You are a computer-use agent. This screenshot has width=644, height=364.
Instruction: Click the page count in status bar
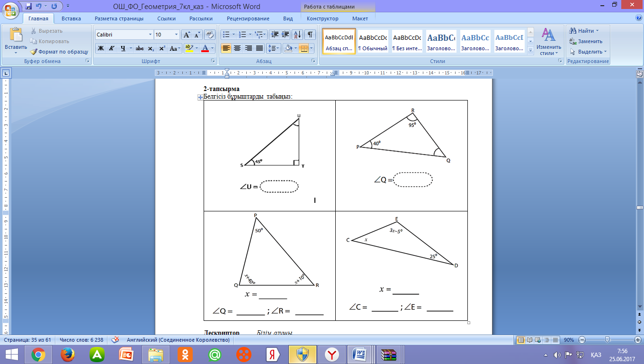pos(29,340)
